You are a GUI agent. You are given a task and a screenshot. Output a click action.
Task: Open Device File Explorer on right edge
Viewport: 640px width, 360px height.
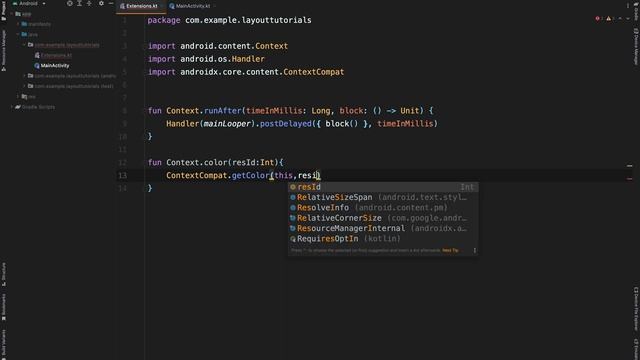coord(636,309)
